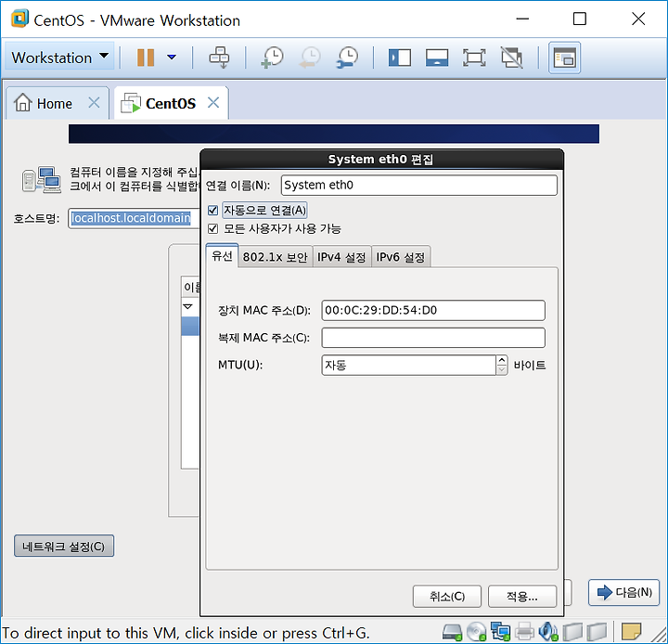Click the 다음(N) next button

[x=623, y=592]
